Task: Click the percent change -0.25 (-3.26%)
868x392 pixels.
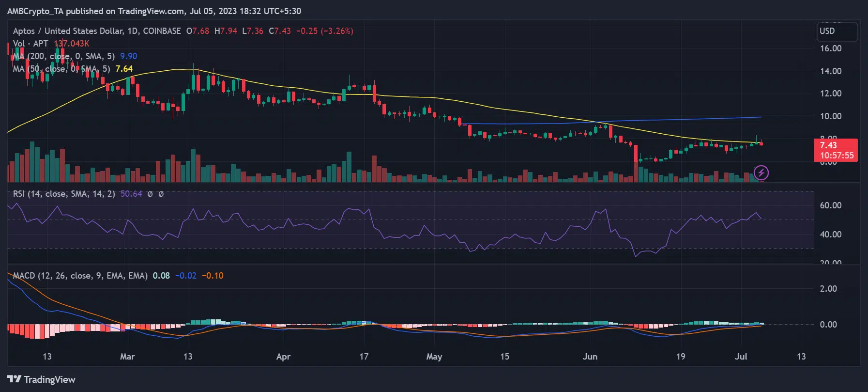Action: pyautogui.click(x=325, y=31)
